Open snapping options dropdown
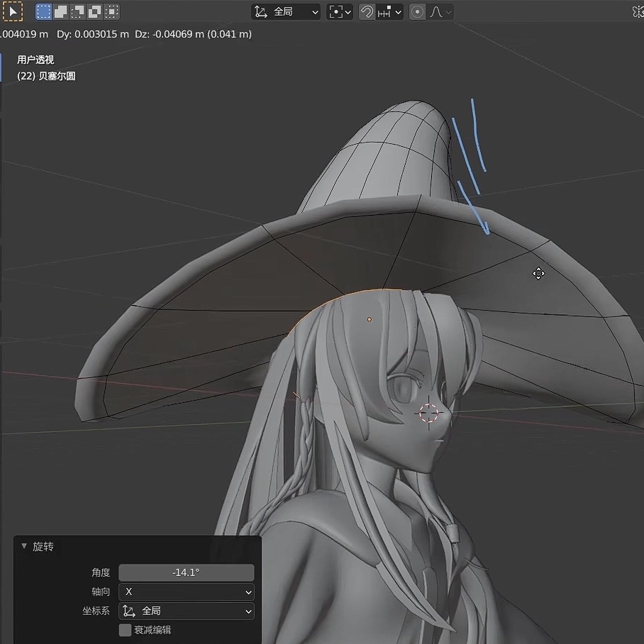 point(389,12)
